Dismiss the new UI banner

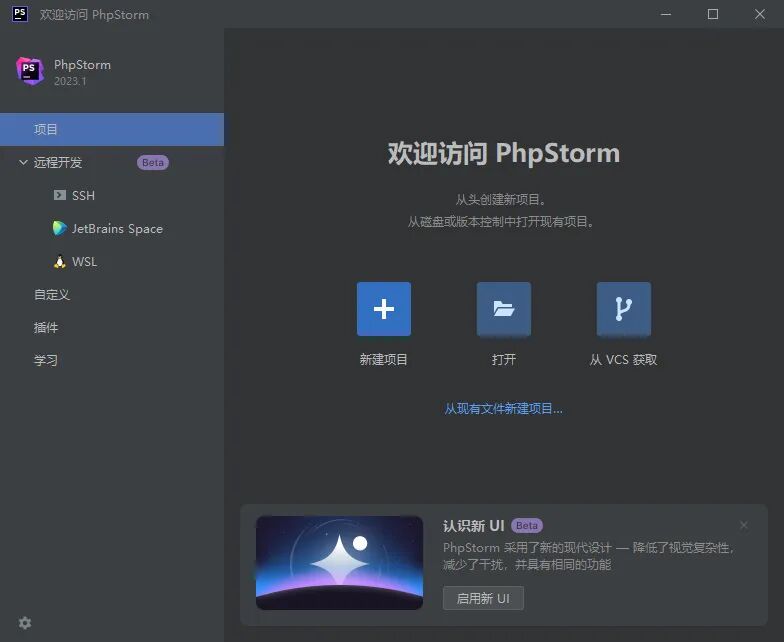pos(744,524)
